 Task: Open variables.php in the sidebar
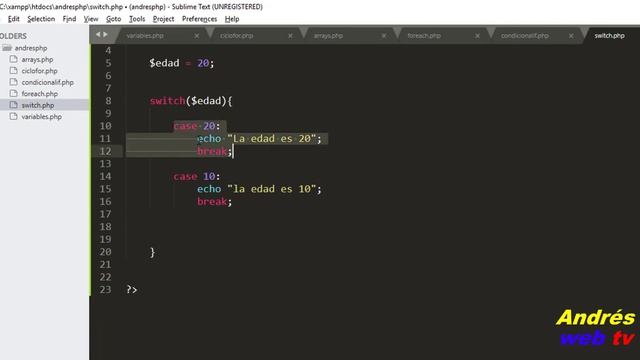pos(41,117)
